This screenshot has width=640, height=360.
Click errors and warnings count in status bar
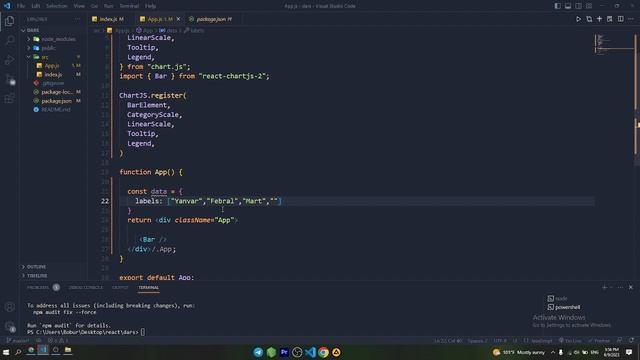pos(58,340)
